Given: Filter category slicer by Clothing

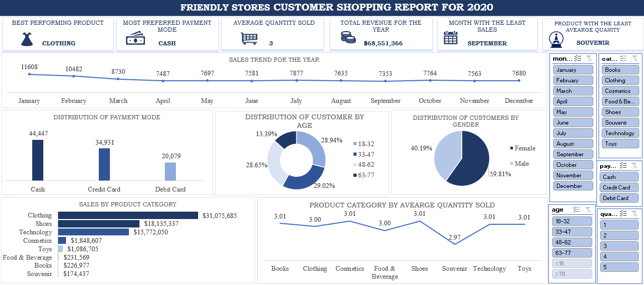Looking at the screenshot, I should click(x=620, y=80).
